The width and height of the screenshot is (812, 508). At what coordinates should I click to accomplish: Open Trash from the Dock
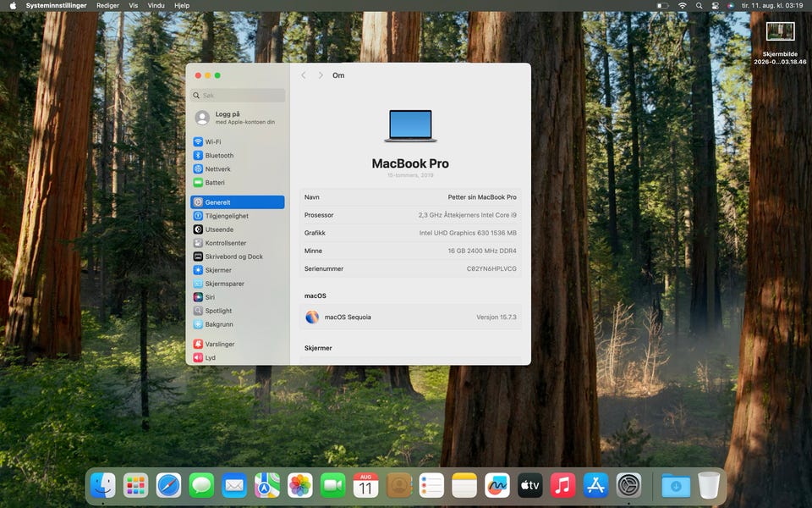(x=709, y=486)
